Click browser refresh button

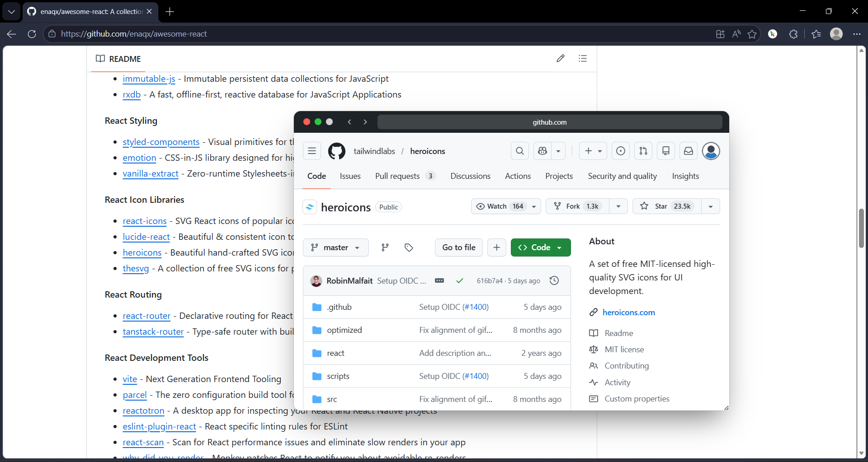(32, 34)
